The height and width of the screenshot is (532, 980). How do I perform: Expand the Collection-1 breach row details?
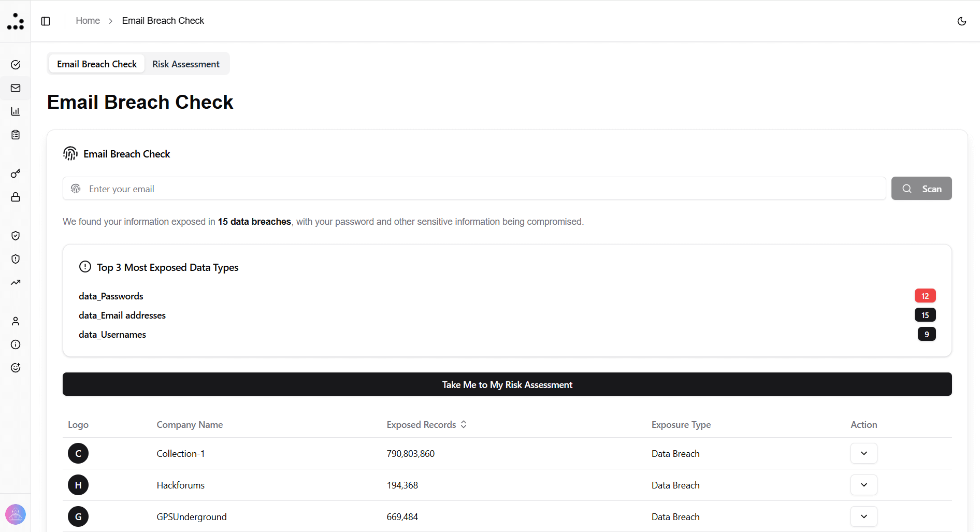pos(863,453)
